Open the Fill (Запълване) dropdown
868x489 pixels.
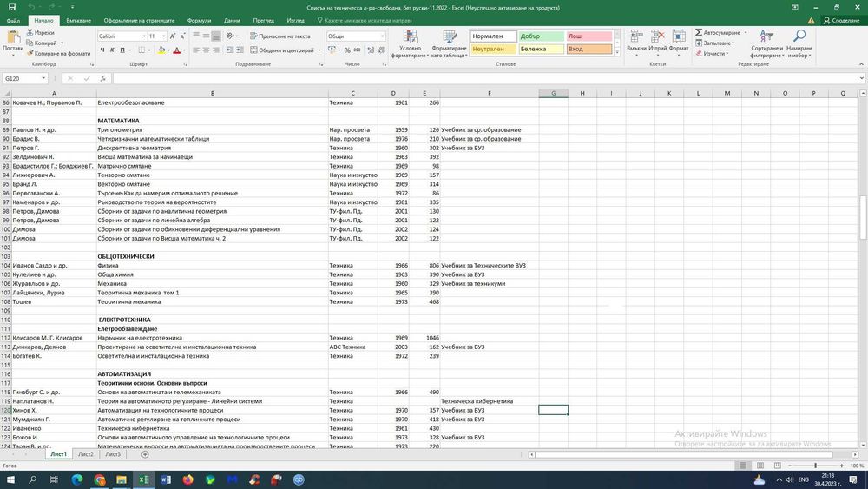(x=715, y=43)
